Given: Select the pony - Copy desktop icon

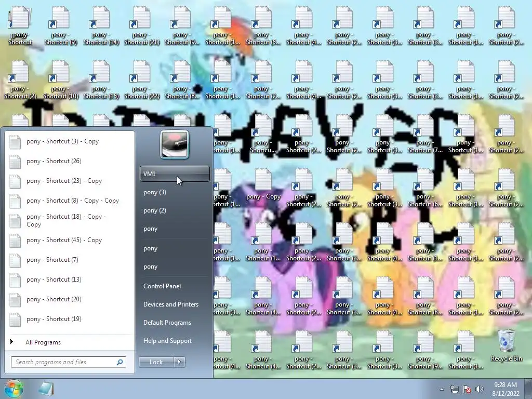Looking at the screenshot, I should click(263, 185).
